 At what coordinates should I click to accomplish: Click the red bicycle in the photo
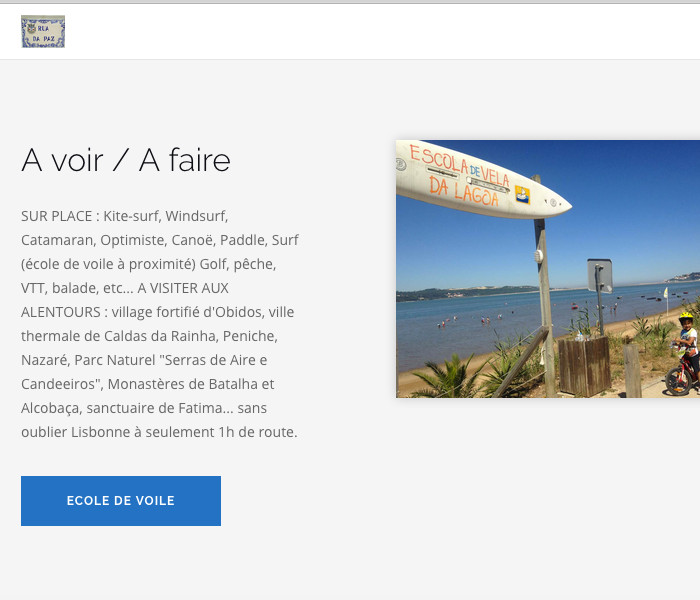click(x=681, y=375)
